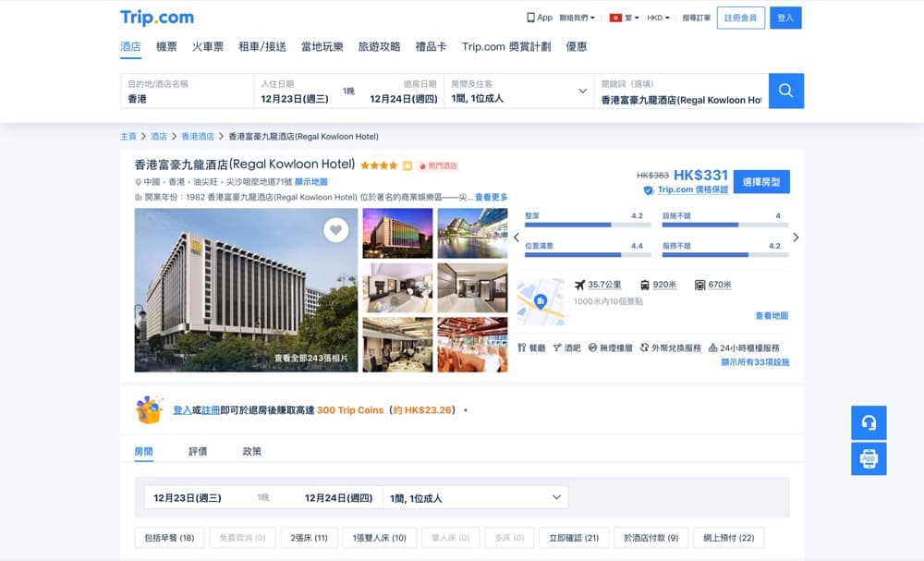Click the top-right 登入 button
This screenshot has height=561, width=924.
click(785, 18)
